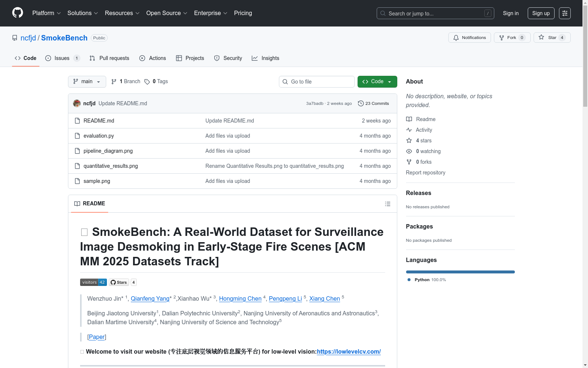View the 23 Commits history
Image resolution: width=588 pixels, height=368 pixels.
(373, 103)
